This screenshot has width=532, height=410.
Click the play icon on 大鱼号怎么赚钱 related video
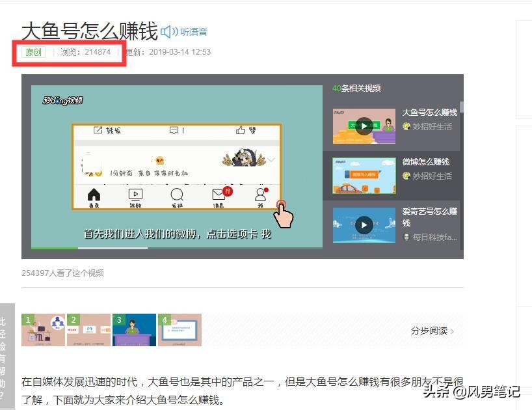coord(364,126)
